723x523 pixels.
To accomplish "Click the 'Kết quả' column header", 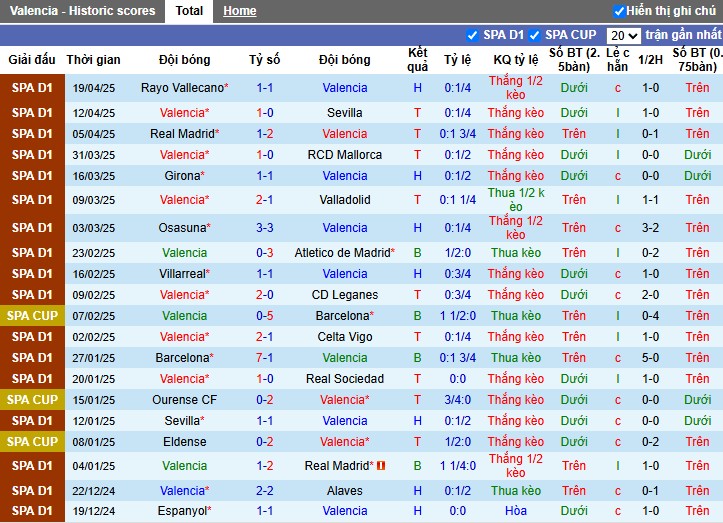I will [x=417, y=59].
